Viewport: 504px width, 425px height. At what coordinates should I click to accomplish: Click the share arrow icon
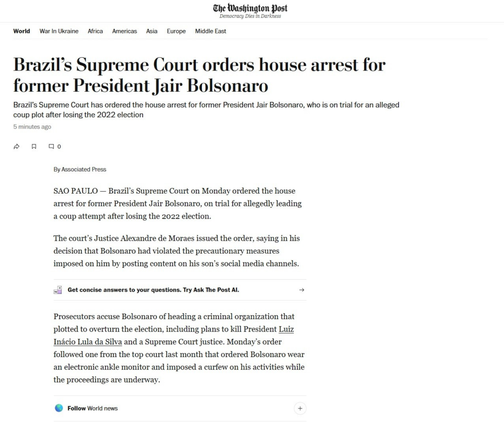pyautogui.click(x=16, y=146)
